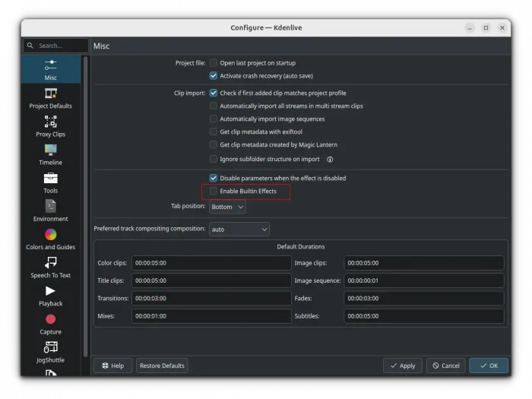
Task: Open the Tab position dropdown
Action: (x=227, y=207)
